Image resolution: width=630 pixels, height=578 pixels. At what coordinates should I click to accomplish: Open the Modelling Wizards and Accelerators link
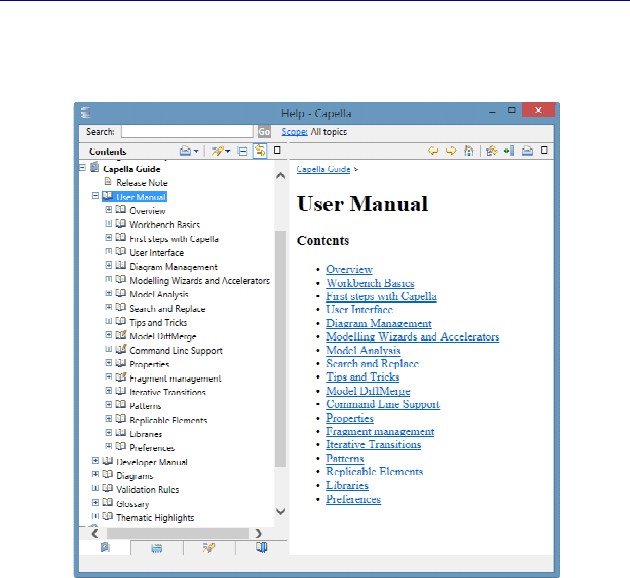412,337
